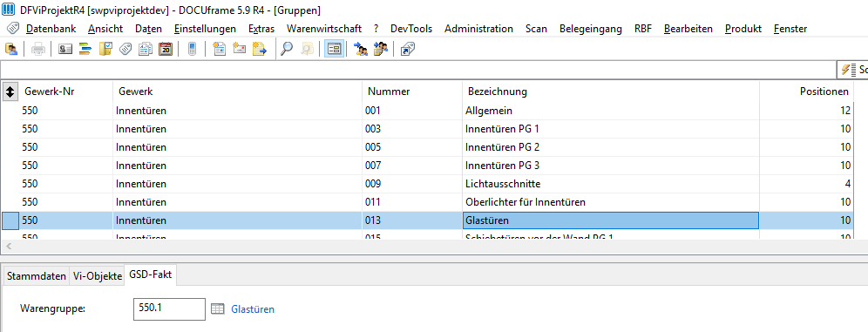This screenshot has height=332, width=868.
Task: Click the printer icon in toolbar
Action: tap(38, 50)
